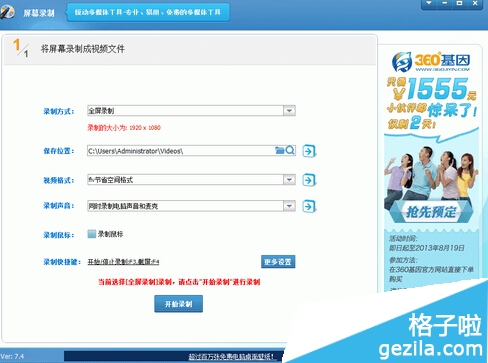Expand the 录制方式 dropdown arrow
This screenshot has width=488, height=363.
click(x=289, y=111)
